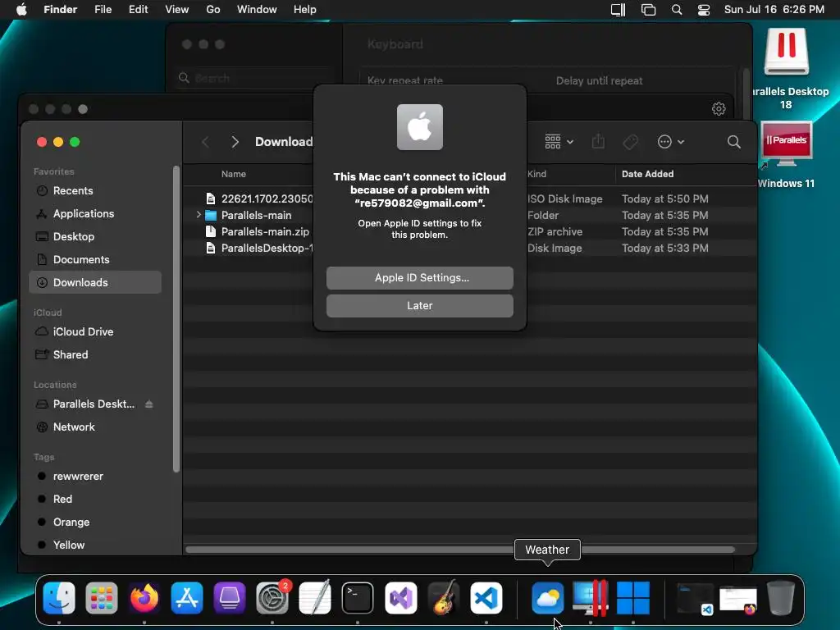Select the rewwrerer tag in sidebar
The width and height of the screenshot is (840, 630).
click(x=95, y=477)
